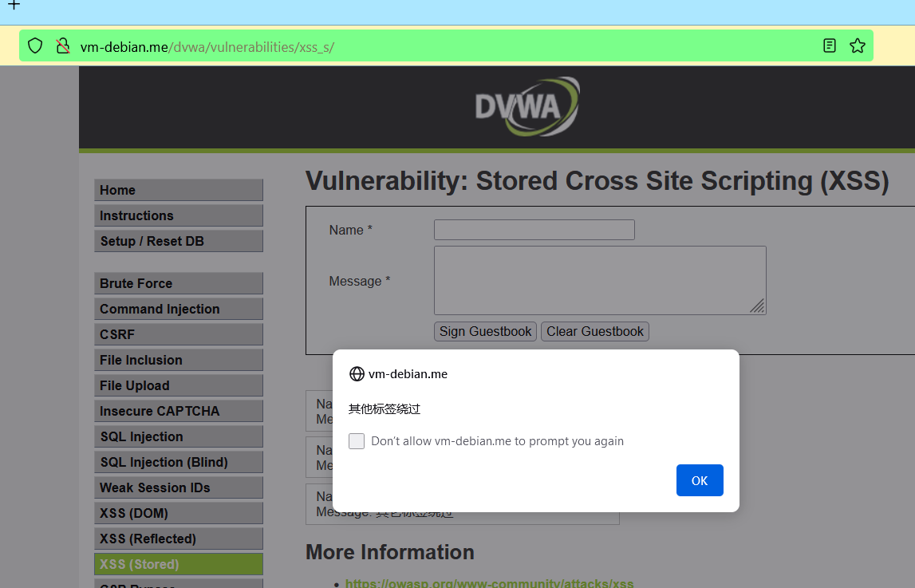Screen dimensions: 915x588
Task: Click the Clear Guestbook button
Action: tap(594, 331)
